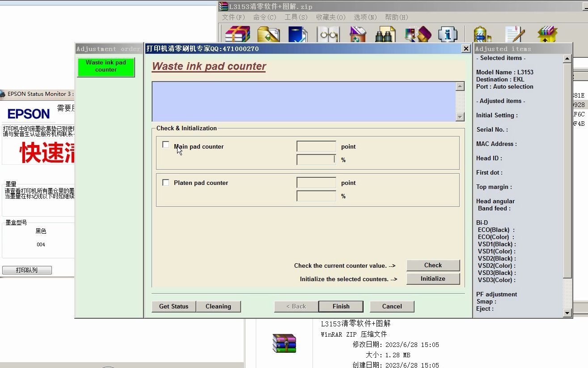Click the Extract To icon in WinRAR toolbar
Screen dimensions: 588x368
268,34
